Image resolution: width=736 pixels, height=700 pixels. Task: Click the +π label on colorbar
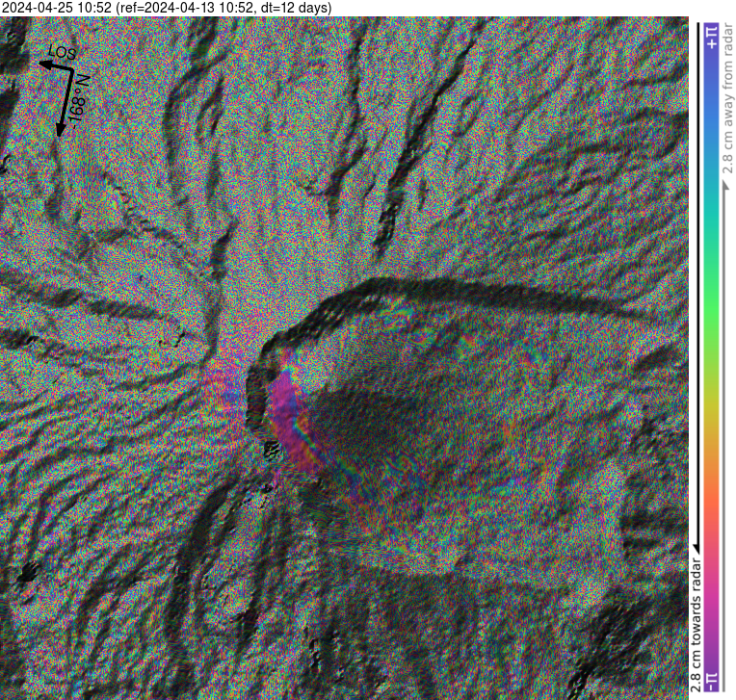click(712, 38)
